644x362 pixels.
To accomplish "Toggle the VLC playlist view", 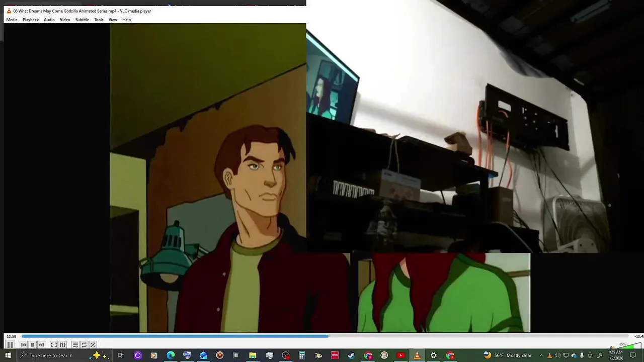I will [75, 345].
